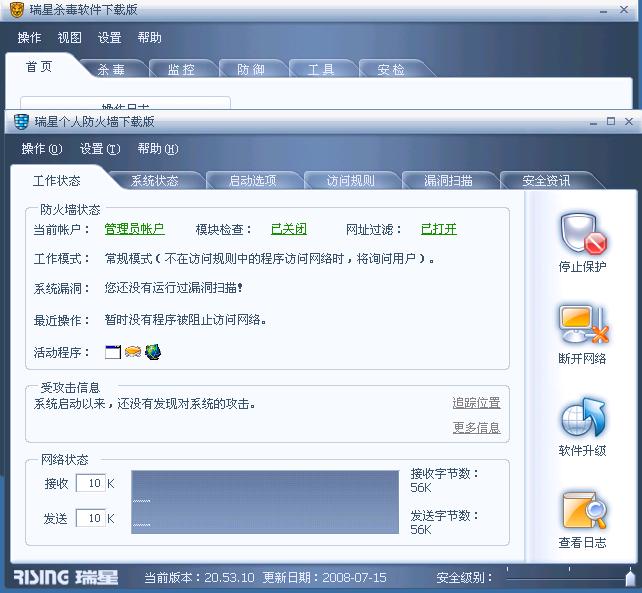Click 当前版本：20.53.10 text
642x593 pixels.
[199, 578]
